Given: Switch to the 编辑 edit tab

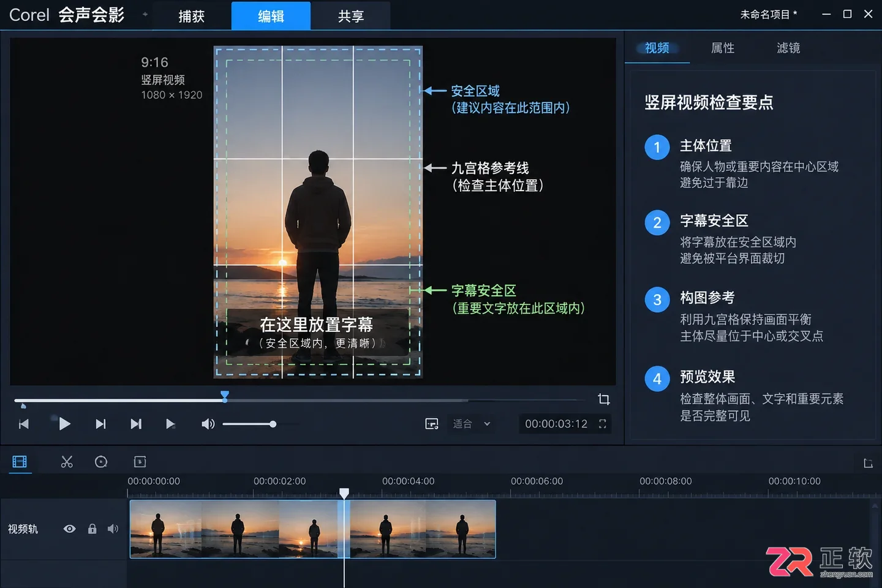Looking at the screenshot, I should [271, 16].
